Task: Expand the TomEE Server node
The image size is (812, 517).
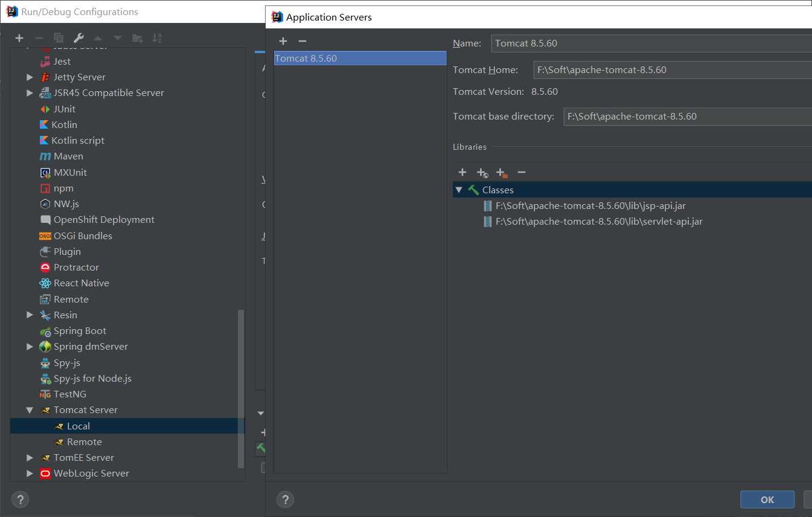Action: click(30, 457)
